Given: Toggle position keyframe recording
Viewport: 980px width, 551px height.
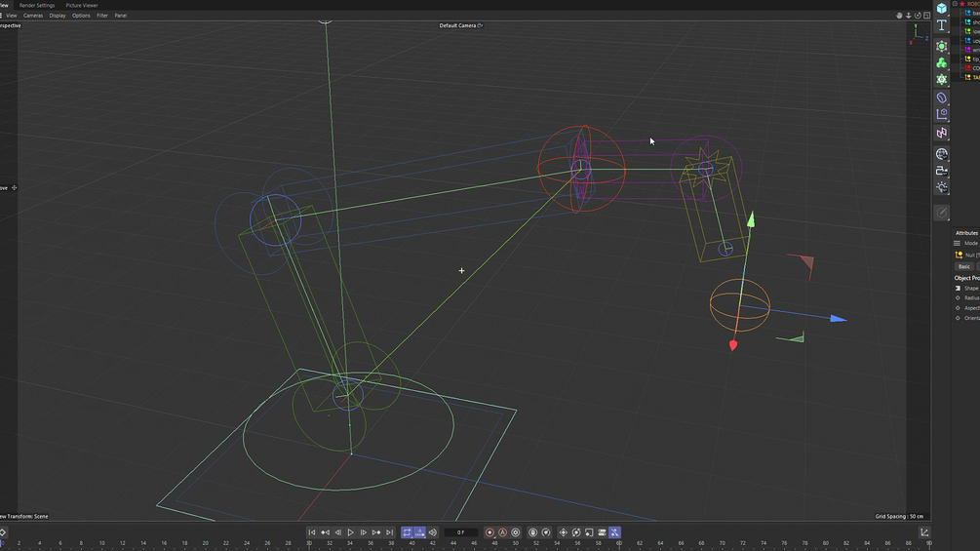Looking at the screenshot, I should (563, 532).
